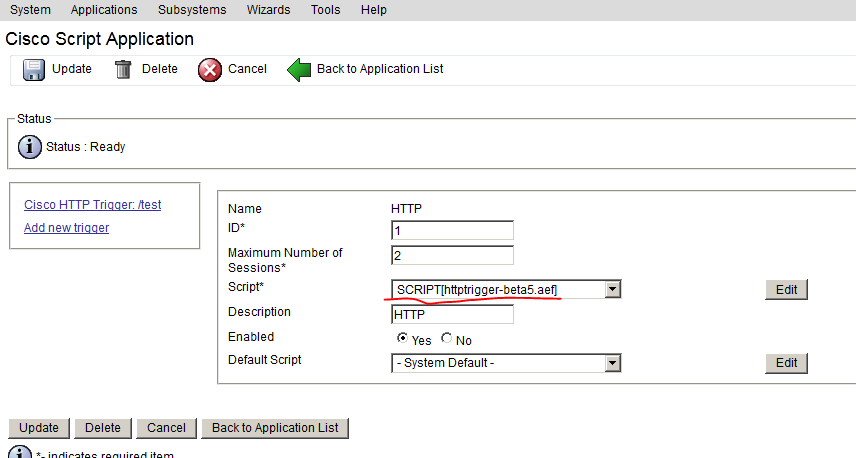Click the Maximum Number of Sessions field
Screen dimensions: 856x458
453,255
